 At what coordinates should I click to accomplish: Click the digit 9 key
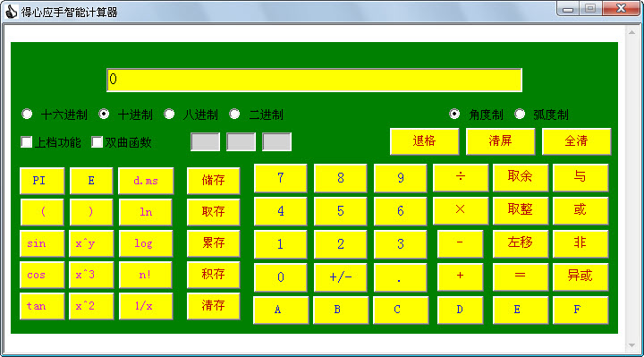(x=401, y=178)
